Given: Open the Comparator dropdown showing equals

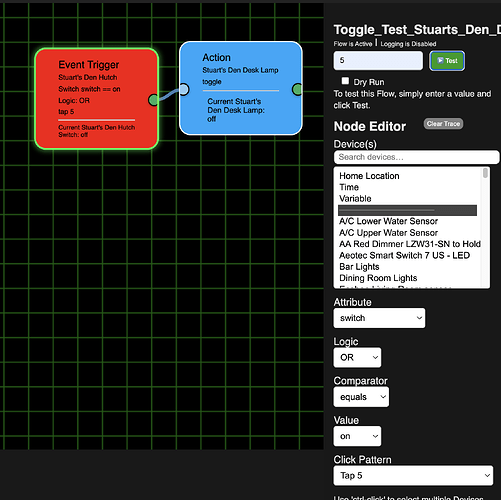Looking at the screenshot, I should [361, 397].
